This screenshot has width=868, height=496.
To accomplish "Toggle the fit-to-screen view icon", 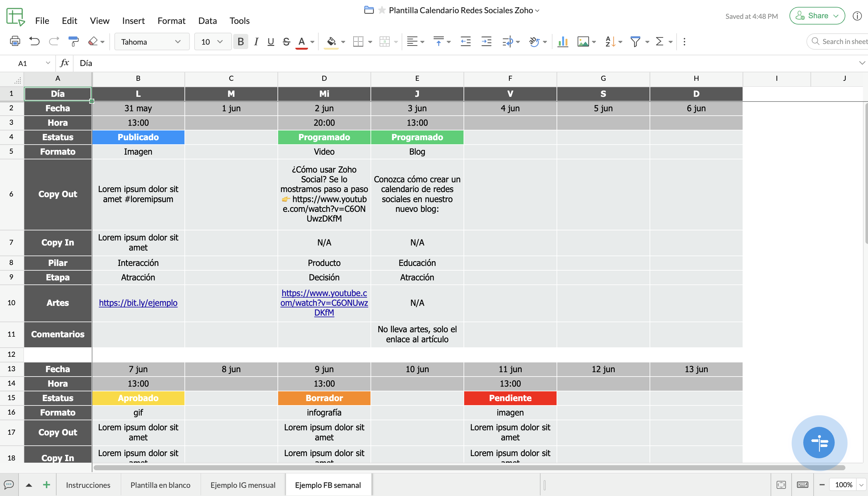I will point(781,484).
